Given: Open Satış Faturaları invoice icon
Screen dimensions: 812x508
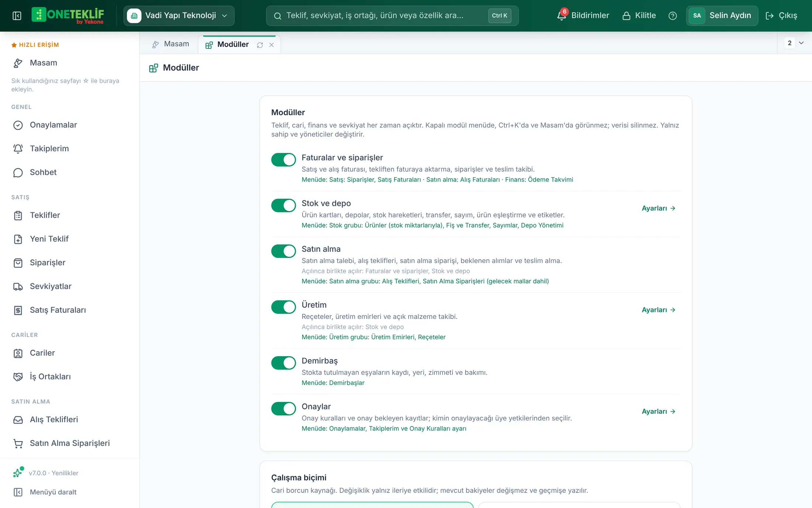Looking at the screenshot, I should coord(18,310).
